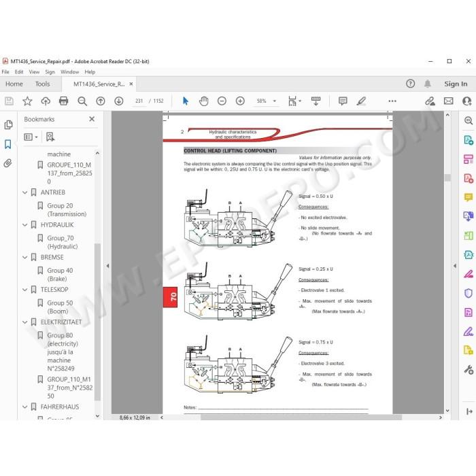Share a link to this file
The width and height of the screenshot is (476, 476).
pos(430,101)
